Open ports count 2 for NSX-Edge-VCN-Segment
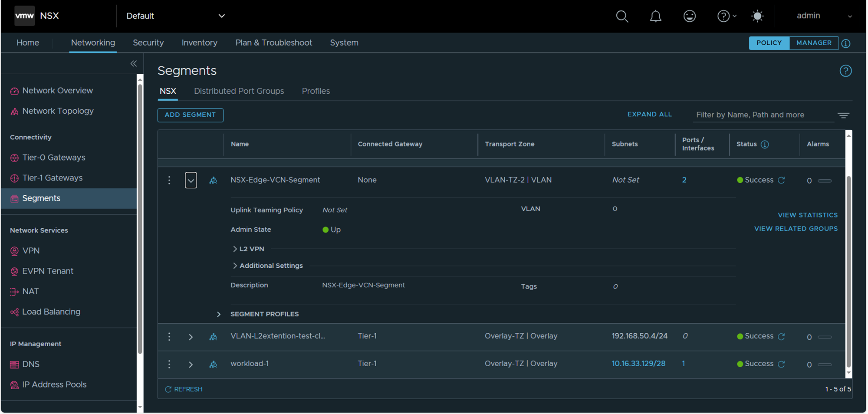The width and height of the screenshot is (868, 414). click(x=684, y=180)
